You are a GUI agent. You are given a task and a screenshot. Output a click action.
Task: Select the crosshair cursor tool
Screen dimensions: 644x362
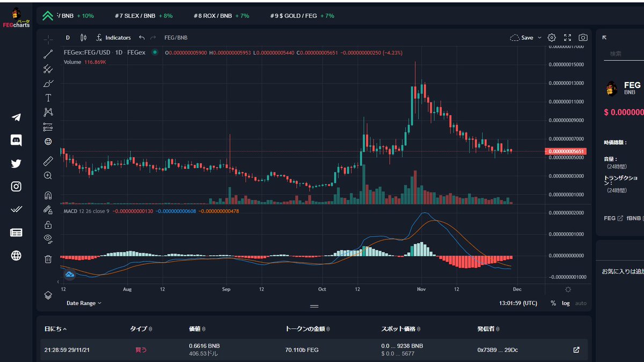coord(48,39)
